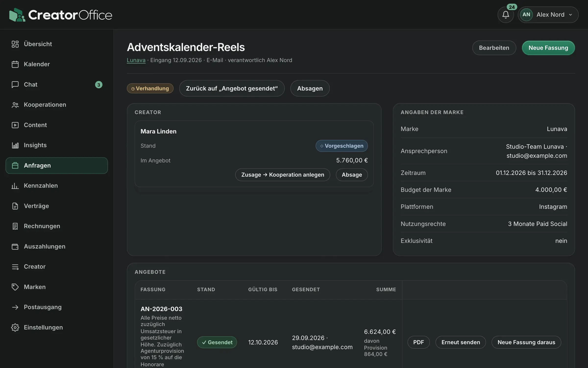This screenshot has width=588, height=368.
Task: Click the Bearbeiten button
Action: [494, 48]
